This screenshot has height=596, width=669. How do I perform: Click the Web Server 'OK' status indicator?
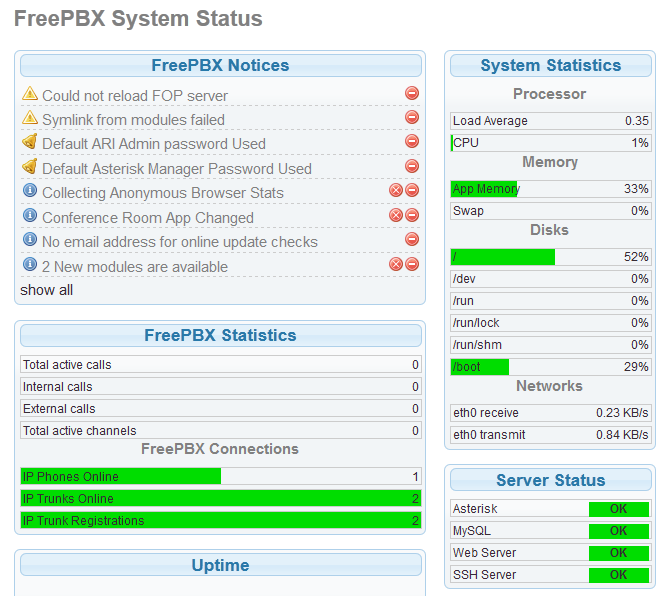point(619,553)
